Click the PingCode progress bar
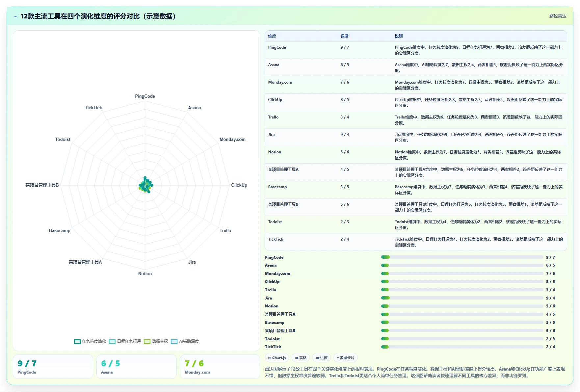The width and height of the screenshot is (580, 392). [462, 257]
